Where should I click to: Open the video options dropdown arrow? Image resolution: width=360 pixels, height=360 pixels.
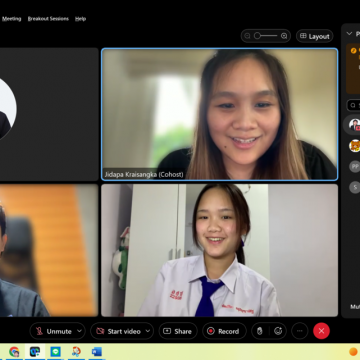pyautogui.click(x=148, y=331)
